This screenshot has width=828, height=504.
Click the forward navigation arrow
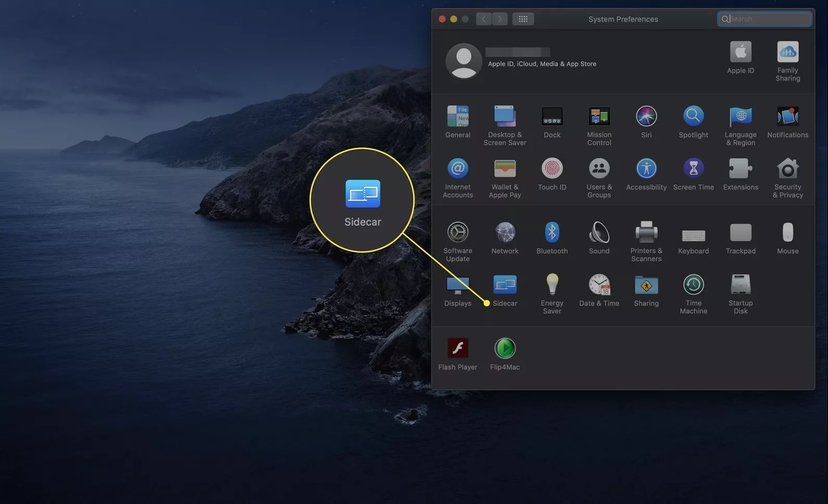(x=500, y=19)
